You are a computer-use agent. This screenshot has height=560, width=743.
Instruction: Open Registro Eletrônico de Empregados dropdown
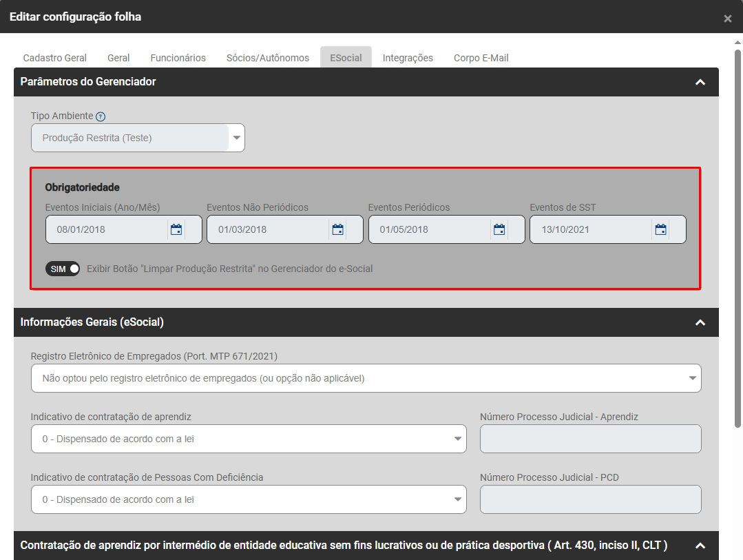pyautogui.click(x=691, y=378)
